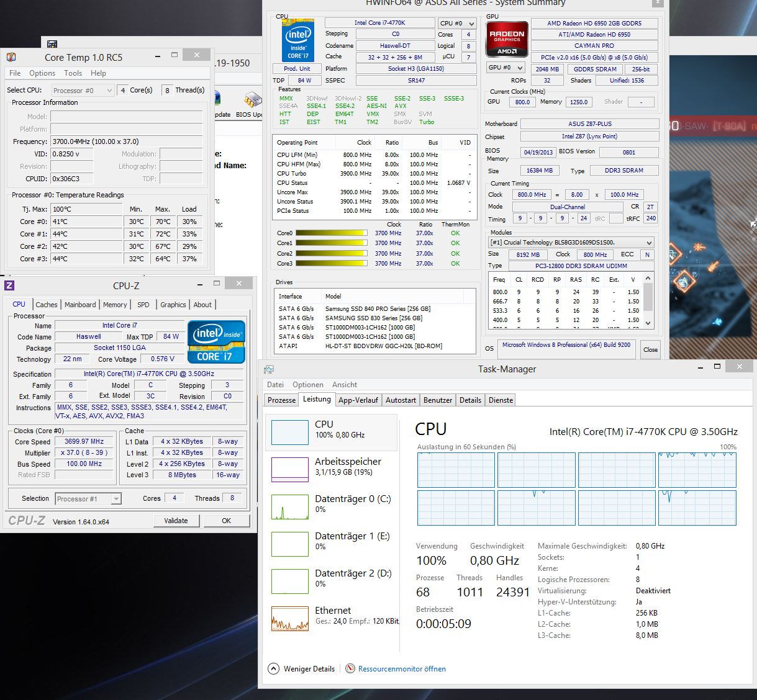
Task: Select the Samsung SSD 840 PRO drive row
Action: click(x=375, y=308)
